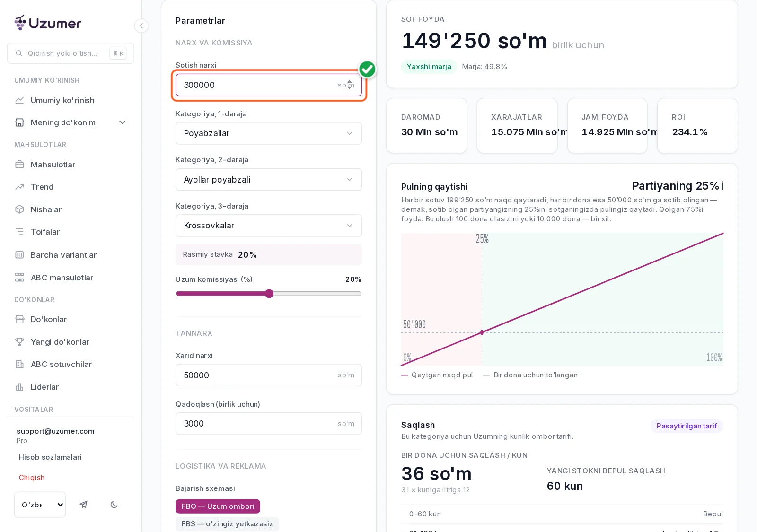757x532 pixels.
Task: Click the ABC mahsulotlar grid icon
Action: click(19, 278)
